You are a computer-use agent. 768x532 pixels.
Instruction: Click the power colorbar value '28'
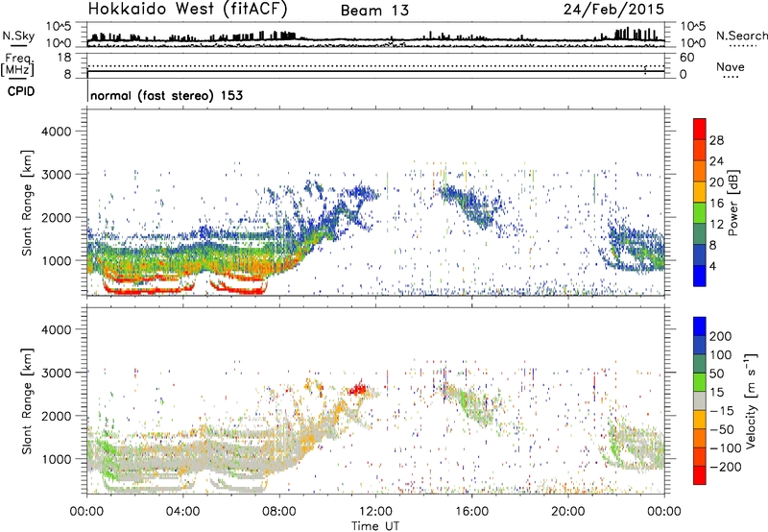716,140
